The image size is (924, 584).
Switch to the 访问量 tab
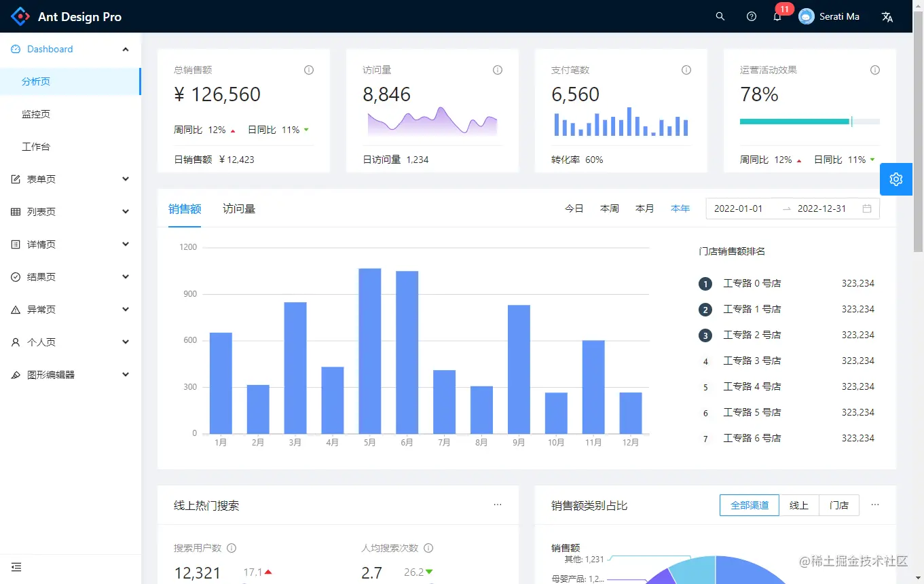click(239, 208)
